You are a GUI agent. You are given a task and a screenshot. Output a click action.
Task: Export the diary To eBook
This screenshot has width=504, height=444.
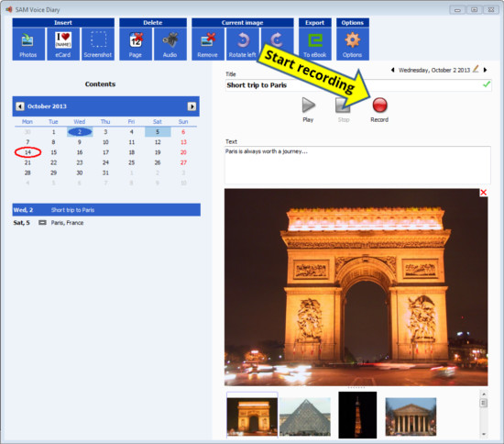tap(315, 44)
